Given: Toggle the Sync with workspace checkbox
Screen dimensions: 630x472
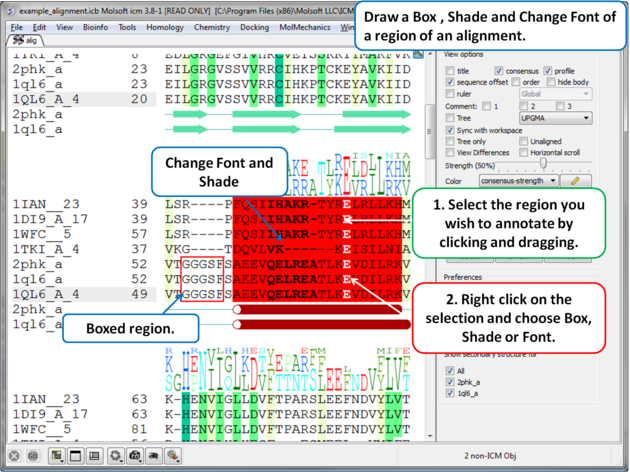Looking at the screenshot, I should [x=451, y=130].
